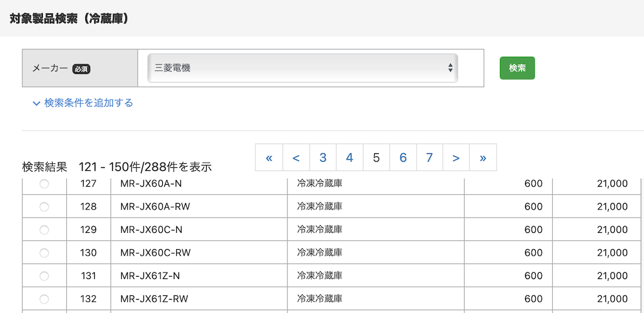This screenshot has height=313, width=644.
Task: Click model name MR-JX61Z-RW
Action: point(155,298)
